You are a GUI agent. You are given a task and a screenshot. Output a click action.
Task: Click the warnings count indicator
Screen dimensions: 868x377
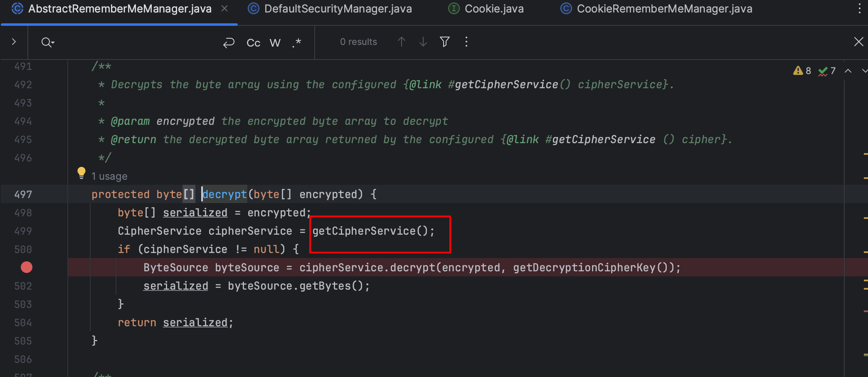point(802,71)
